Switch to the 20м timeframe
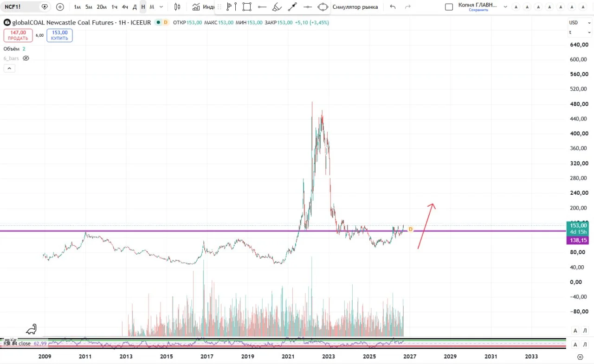Viewport: 594px width, 364px height. click(102, 7)
